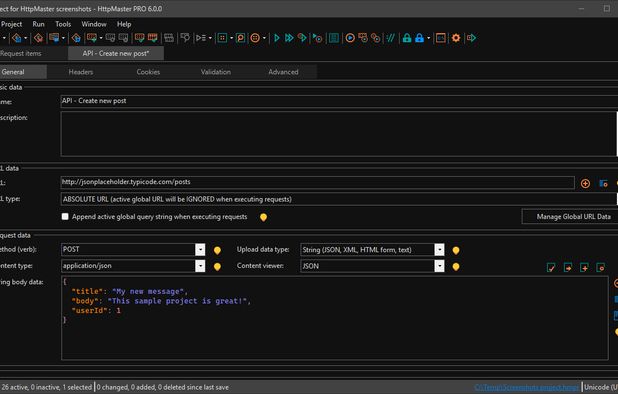Click the Unicode encoding indicator in status bar

(x=601, y=387)
